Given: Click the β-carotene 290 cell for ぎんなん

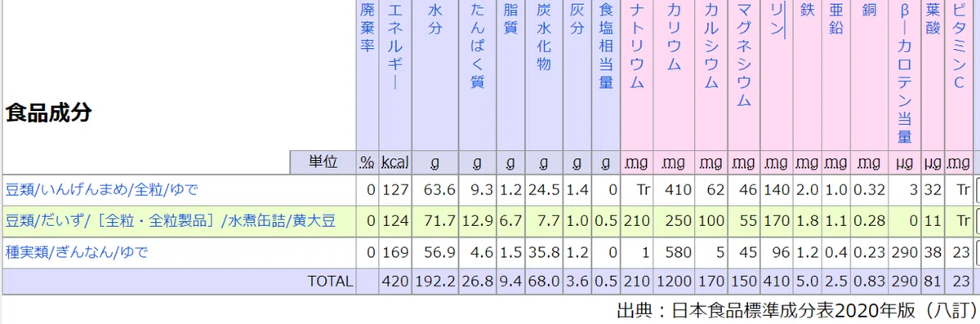Looking at the screenshot, I should (904, 252).
